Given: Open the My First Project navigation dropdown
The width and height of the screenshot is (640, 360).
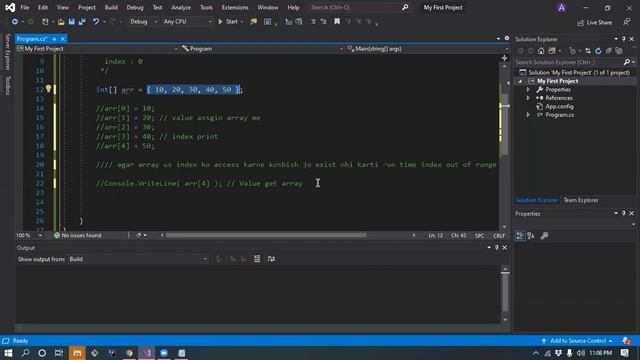Looking at the screenshot, I should coord(98,49).
